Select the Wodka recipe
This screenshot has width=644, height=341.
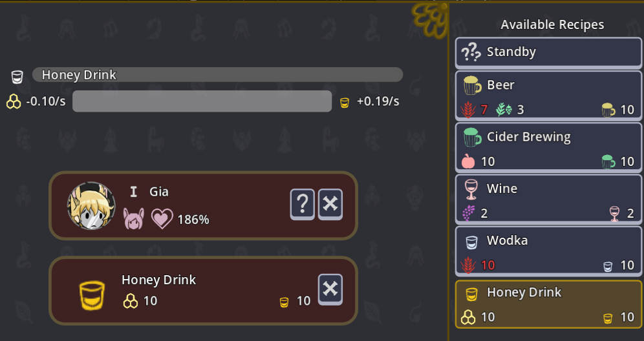(548, 250)
